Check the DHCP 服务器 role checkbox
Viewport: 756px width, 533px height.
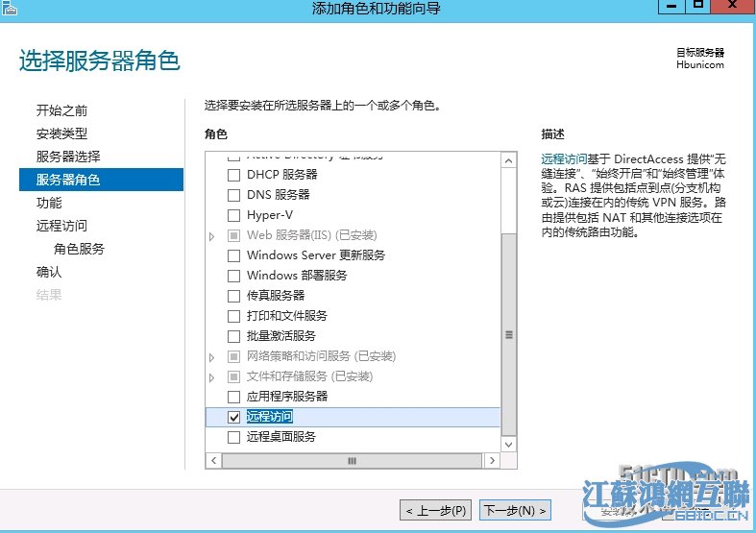233,175
